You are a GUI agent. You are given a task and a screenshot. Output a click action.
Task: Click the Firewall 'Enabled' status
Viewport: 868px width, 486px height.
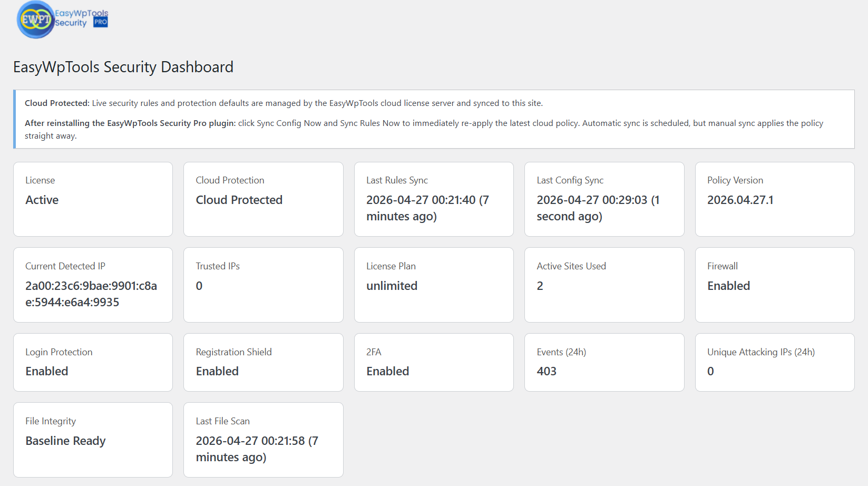pos(729,286)
